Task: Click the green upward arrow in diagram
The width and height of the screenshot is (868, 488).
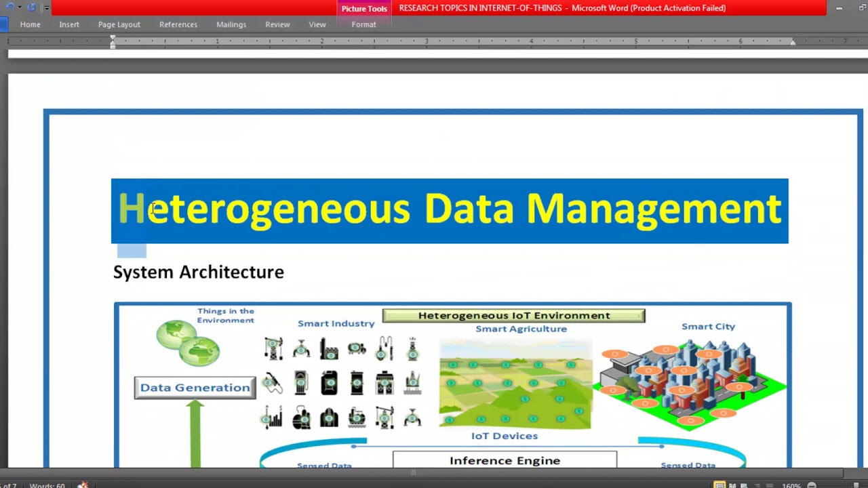Action: click(195, 434)
